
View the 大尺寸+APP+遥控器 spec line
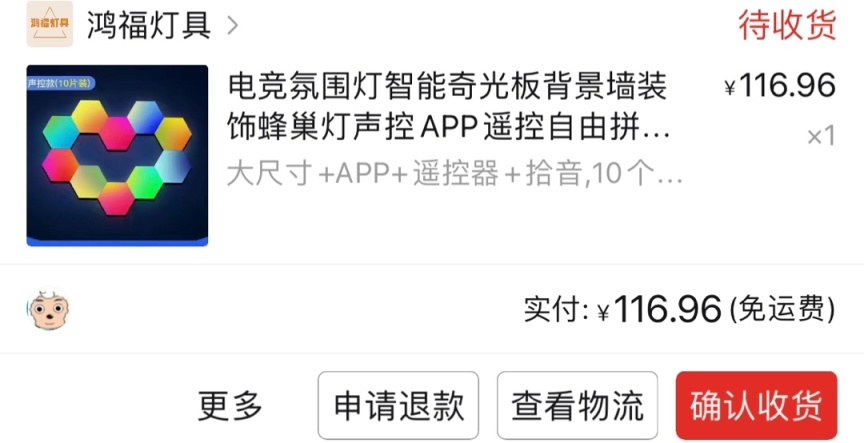[455, 174]
